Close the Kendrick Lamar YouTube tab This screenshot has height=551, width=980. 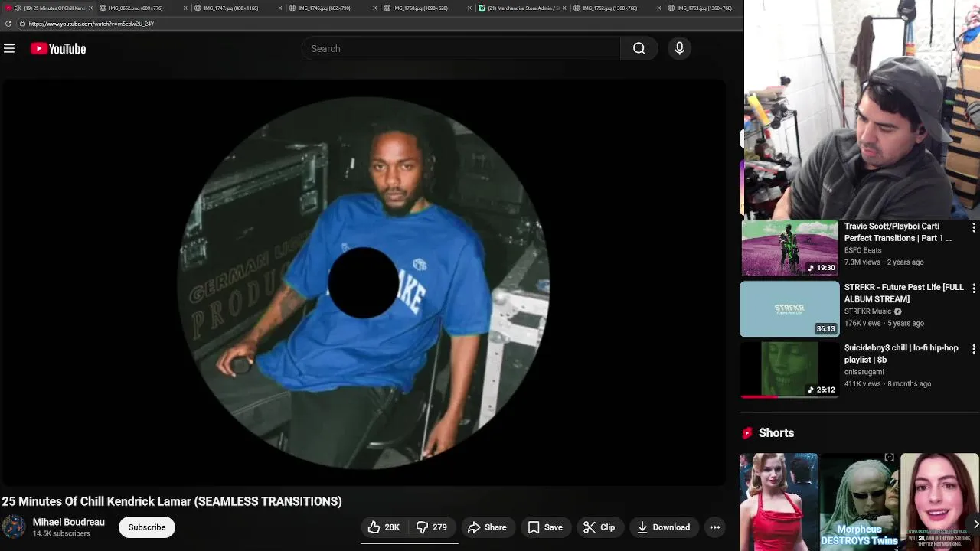click(x=90, y=8)
